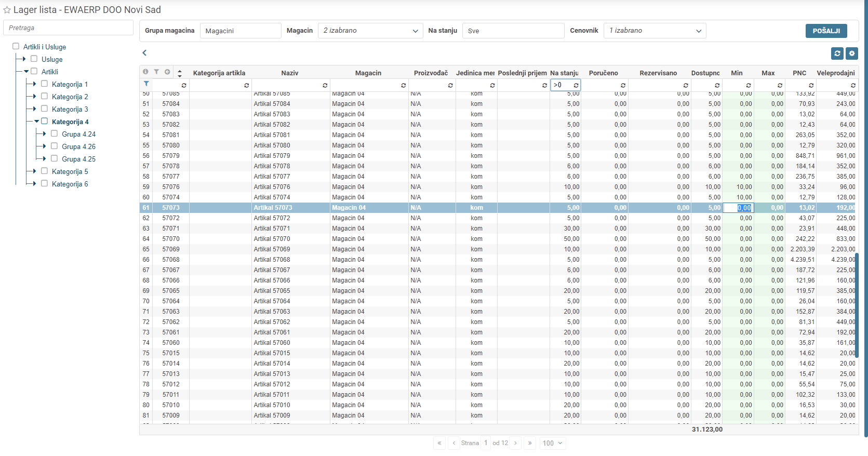Screen dimensions: 868x456
Task: Click the blue filter funnel in filter row
Action: tap(146, 84)
